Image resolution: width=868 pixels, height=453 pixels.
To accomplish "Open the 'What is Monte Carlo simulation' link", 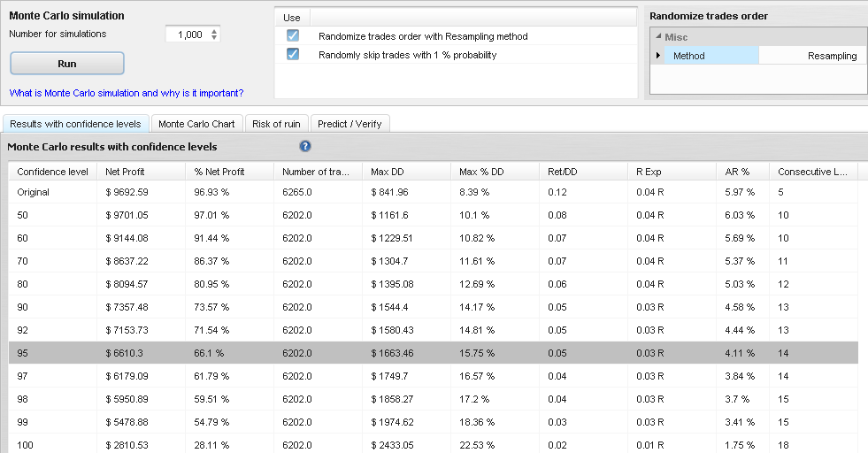I will coord(127,93).
